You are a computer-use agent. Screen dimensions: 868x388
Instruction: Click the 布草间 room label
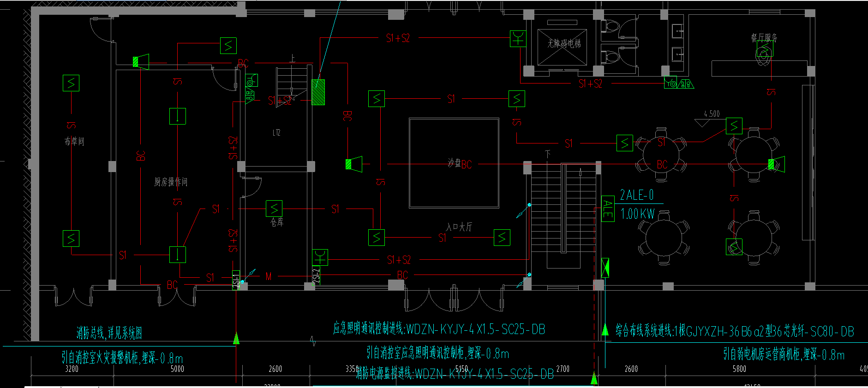point(74,141)
